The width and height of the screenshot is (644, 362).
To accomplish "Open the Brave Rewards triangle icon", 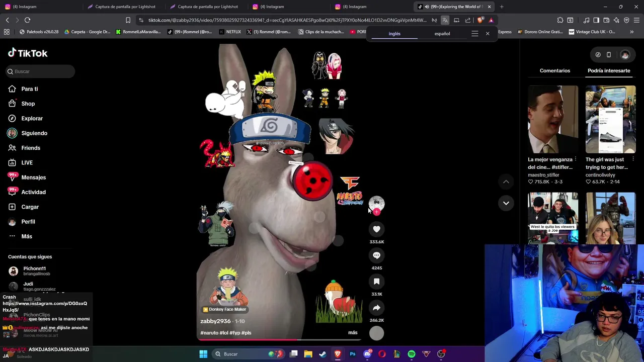I will point(492,20).
